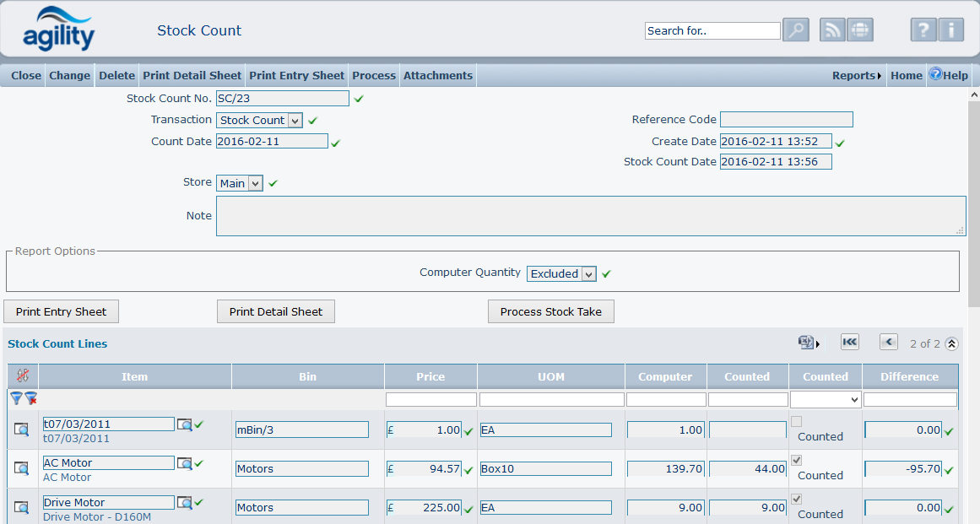Open AC Motor row detail icon
The height and width of the screenshot is (524, 980).
22,469
